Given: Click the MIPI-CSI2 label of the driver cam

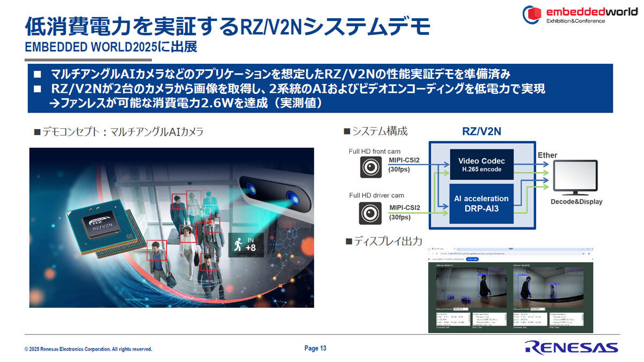Looking at the screenshot, I should coord(406,208).
